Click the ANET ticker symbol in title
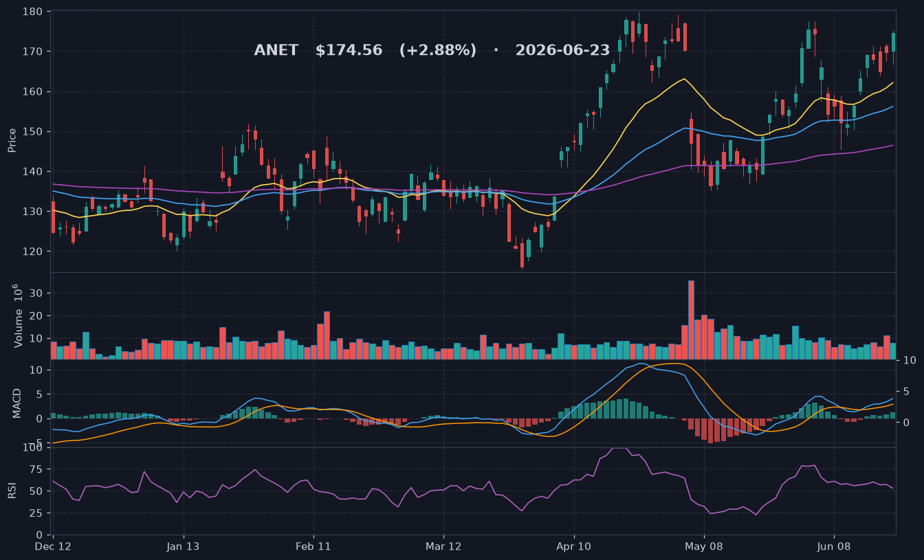The image size is (924, 560). [276, 50]
